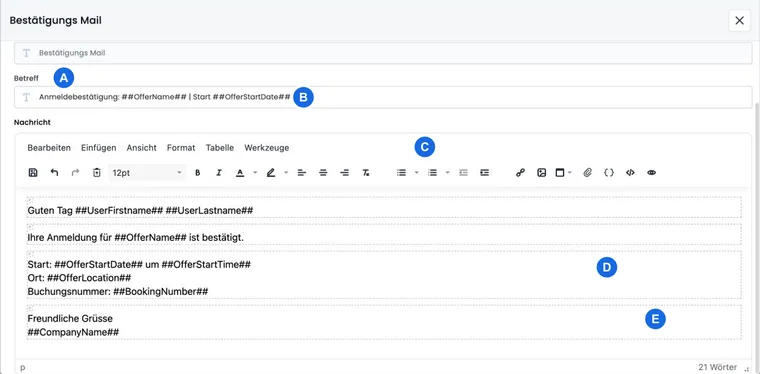Open the Einfügen menu
Viewport: 760px width, 374px height.
coord(98,148)
